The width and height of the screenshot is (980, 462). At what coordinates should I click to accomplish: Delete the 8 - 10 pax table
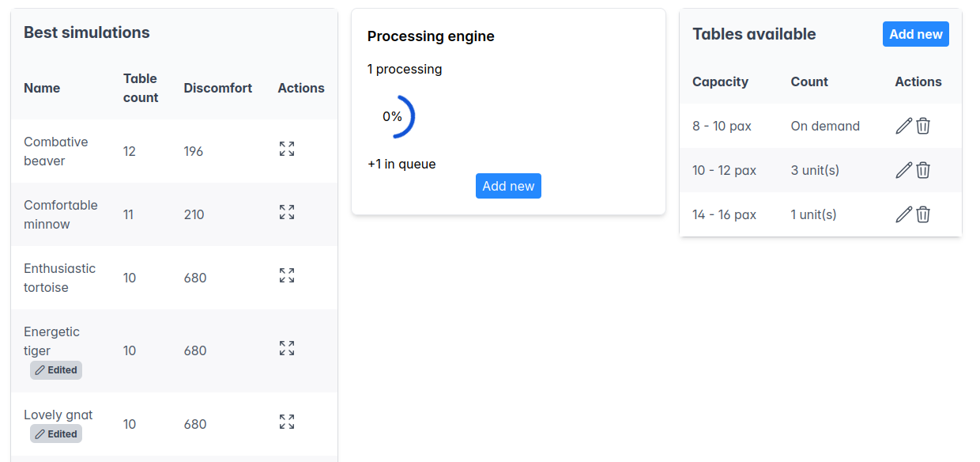click(x=923, y=126)
